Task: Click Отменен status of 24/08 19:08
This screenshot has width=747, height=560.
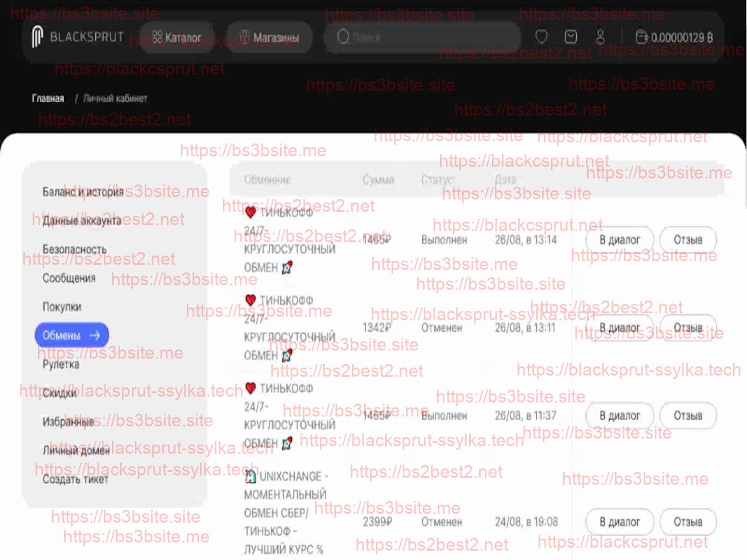Action: [x=442, y=522]
